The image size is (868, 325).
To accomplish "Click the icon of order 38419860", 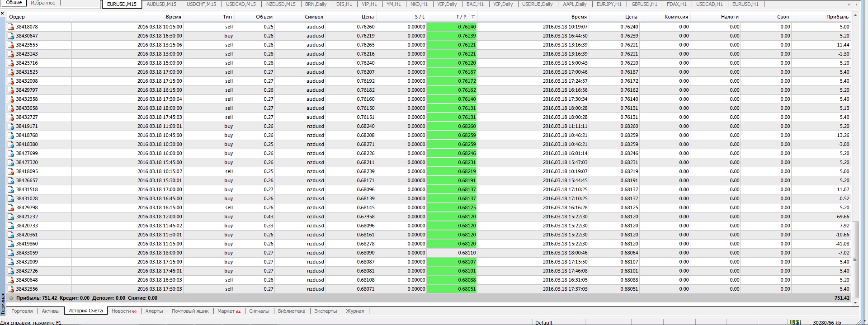I will pos(11,244).
